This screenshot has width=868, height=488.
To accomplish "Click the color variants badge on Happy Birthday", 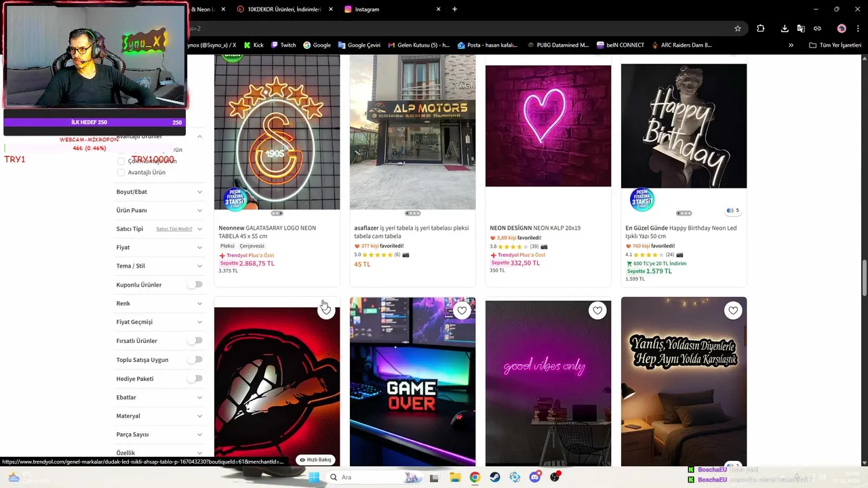I will (x=732, y=211).
